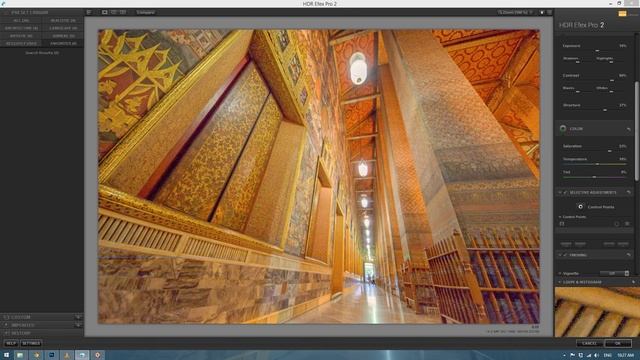The width and height of the screenshot is (640, 360).
Task: Toggle the control points show checkbox
Action: 562,224
